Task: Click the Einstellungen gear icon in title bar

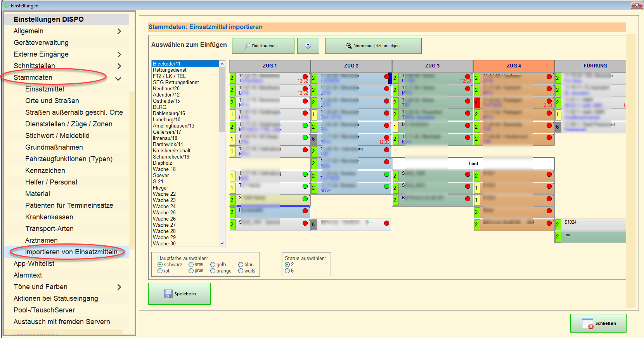Action: 6,5
